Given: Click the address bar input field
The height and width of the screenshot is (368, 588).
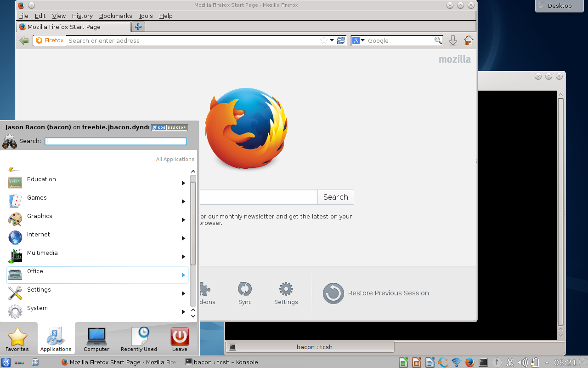Looking at the screenshot, I should pos(193,40).
